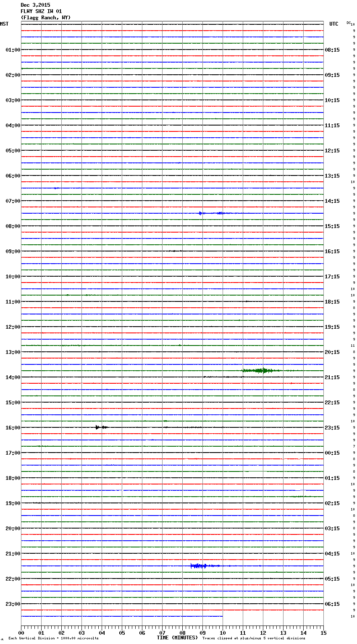Select the 02:00 MST row label
Screen dimensions: 357x644
[13, 75]
